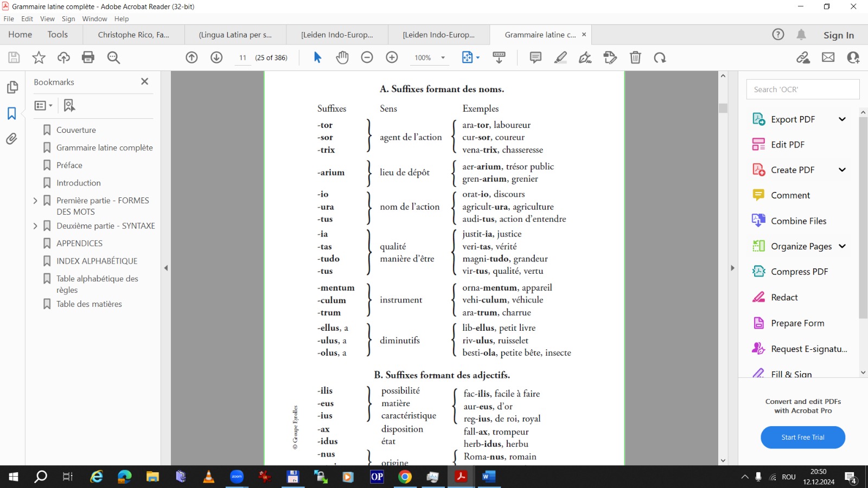This screenshot has width=868, height=488.
Task: Expand the Export PDF chevron
Action: [x=842, y=119]
